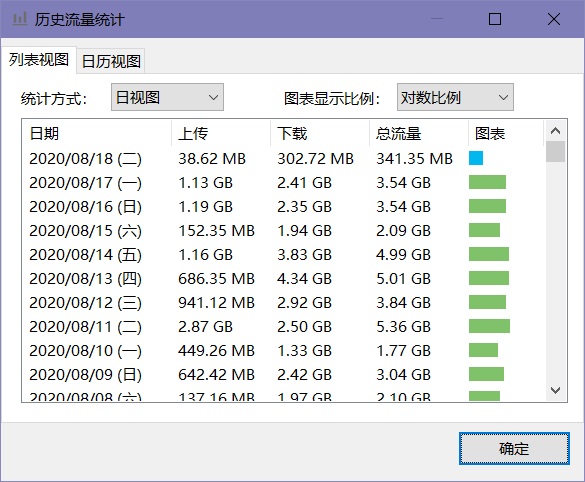This screenshot has width=585, height=482.
Task: Click the list scrollbar thumb
Action: click(x=555, y=151)
